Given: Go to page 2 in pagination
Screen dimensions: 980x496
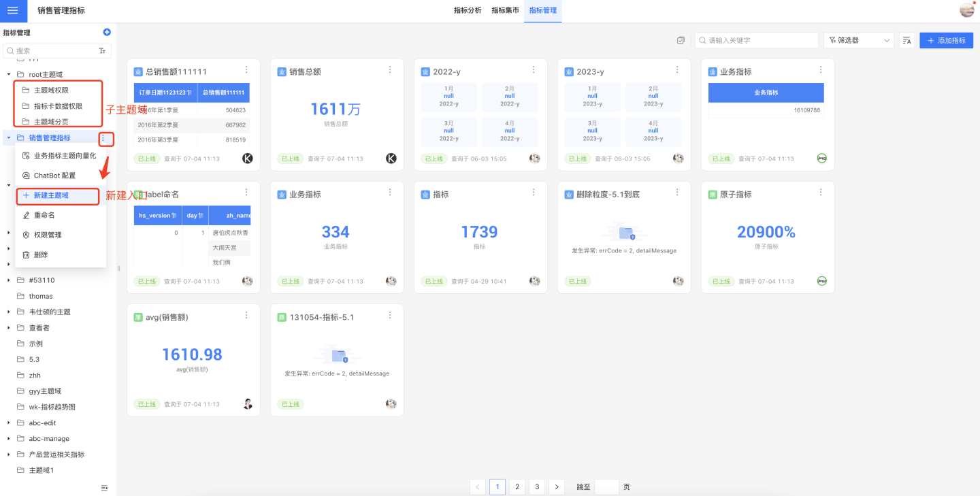Looking at the screenshot, I should pyautogui.click(x=517, y=487).
